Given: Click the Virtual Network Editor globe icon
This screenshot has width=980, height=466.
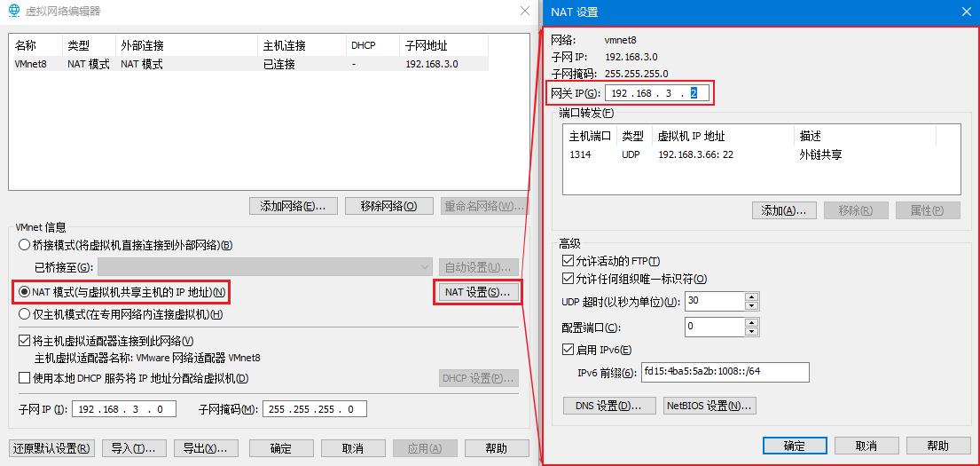Looking at the screenshot, I should 14,12.
